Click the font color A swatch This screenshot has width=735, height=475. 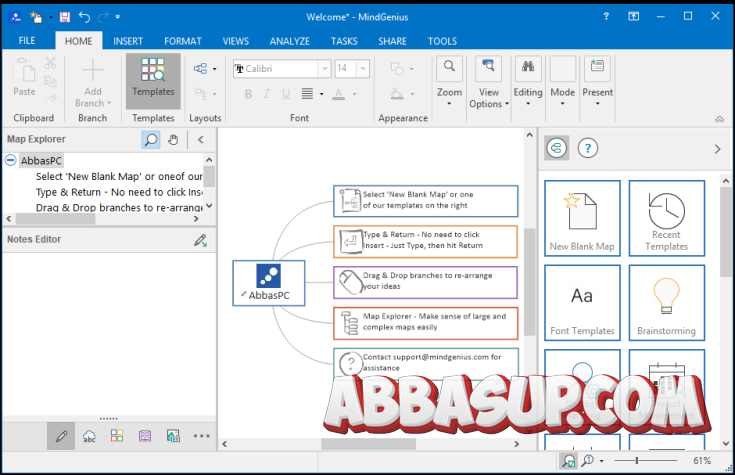(338, 94)
